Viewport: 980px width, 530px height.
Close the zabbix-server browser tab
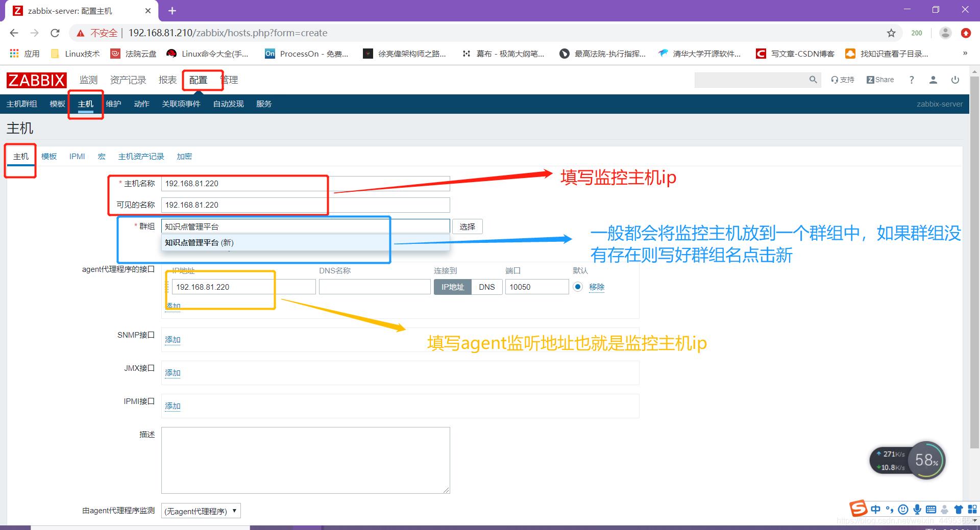148,11
